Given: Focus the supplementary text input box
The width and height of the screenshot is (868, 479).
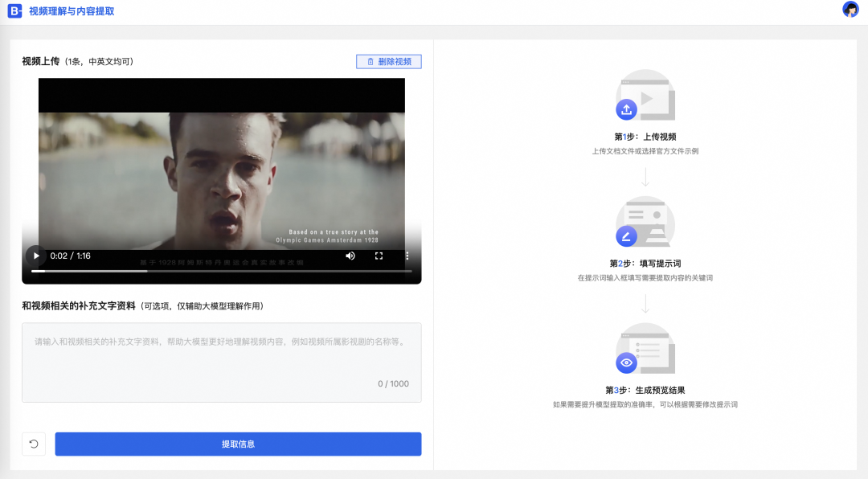Looking at the screenshot, I should (222, 362).
